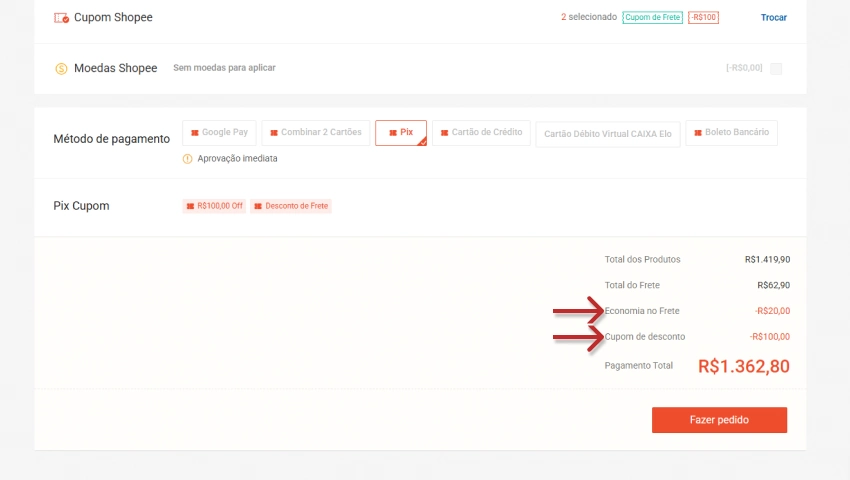Choose Cartão de Crédito payment option
The width and height of the screenshot is (850, 480).
(x=481, y=133)
